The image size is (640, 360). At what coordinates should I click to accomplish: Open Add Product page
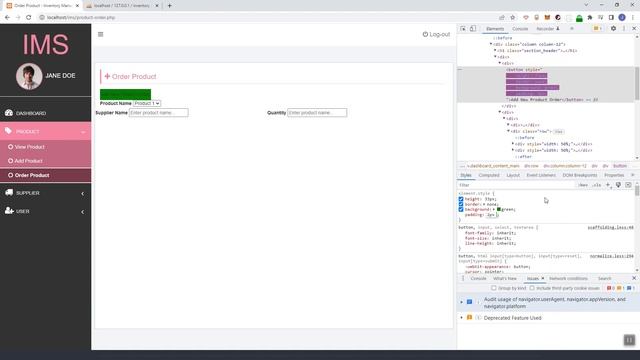[28, 161]
